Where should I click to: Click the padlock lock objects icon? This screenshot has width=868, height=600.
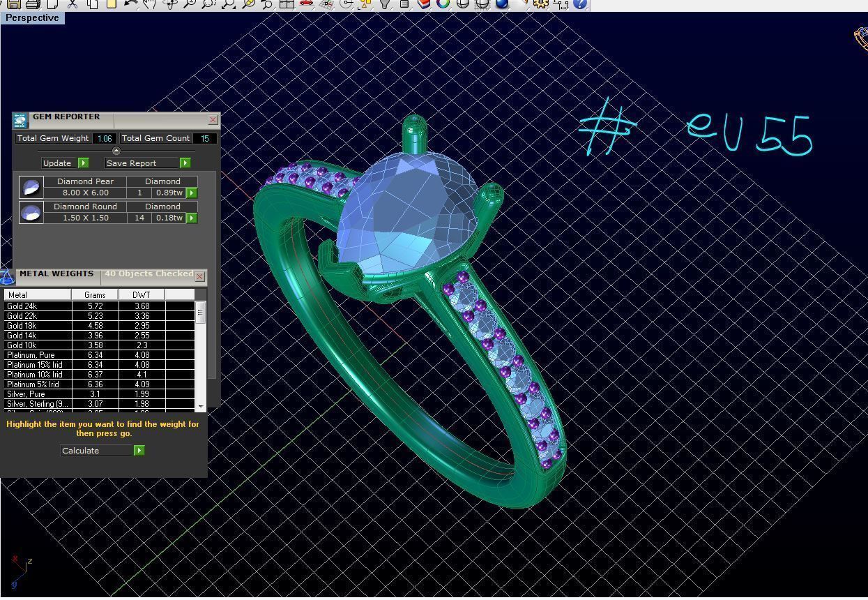(405, 3)
